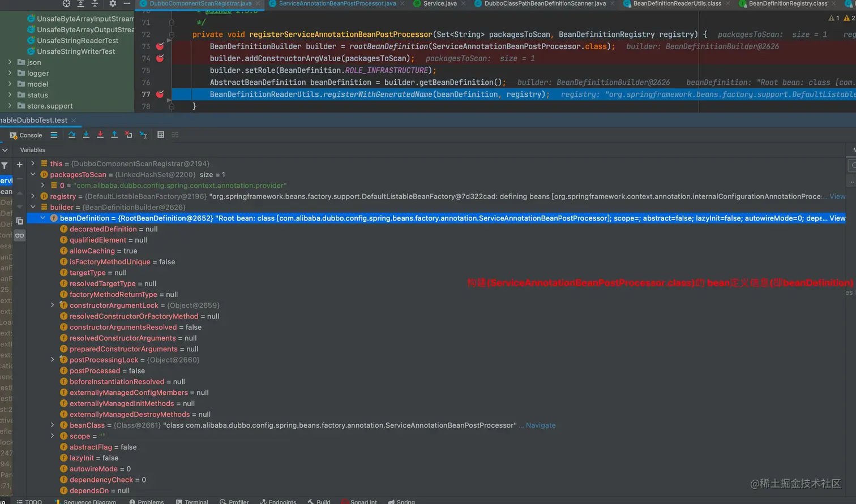This screenshot has width=856, height=504.
Task: Expand constructorArgumentLock field
Action: (x=53, y=305)
